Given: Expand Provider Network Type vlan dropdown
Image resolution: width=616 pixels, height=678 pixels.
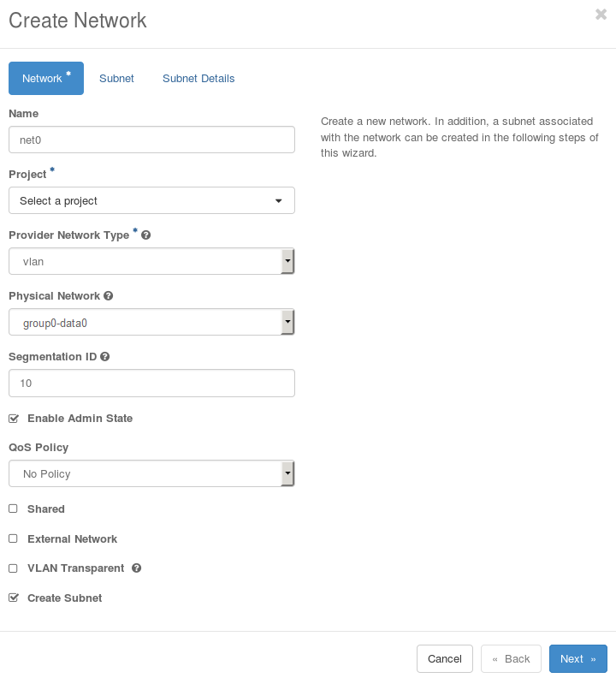Looking at the screenshot, I should (151, 261).
